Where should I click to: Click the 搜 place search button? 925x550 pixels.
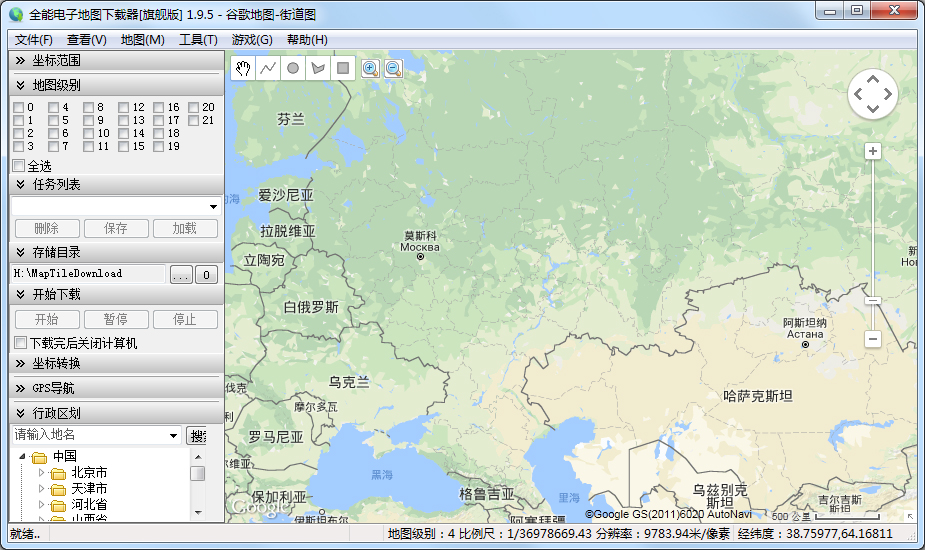pos(196,436)
